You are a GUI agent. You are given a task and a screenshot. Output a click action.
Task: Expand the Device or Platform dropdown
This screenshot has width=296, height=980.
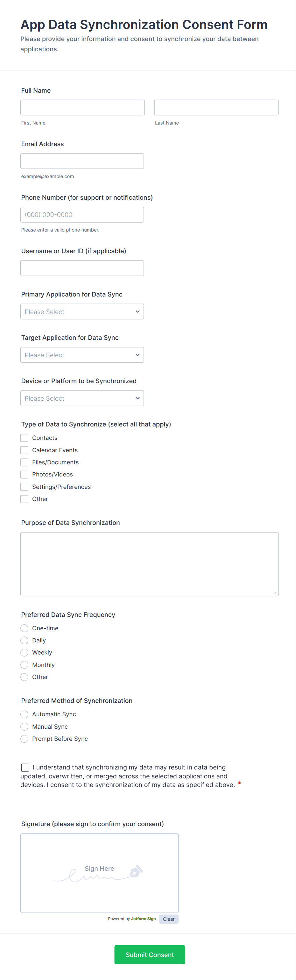[x=82, y=398]
